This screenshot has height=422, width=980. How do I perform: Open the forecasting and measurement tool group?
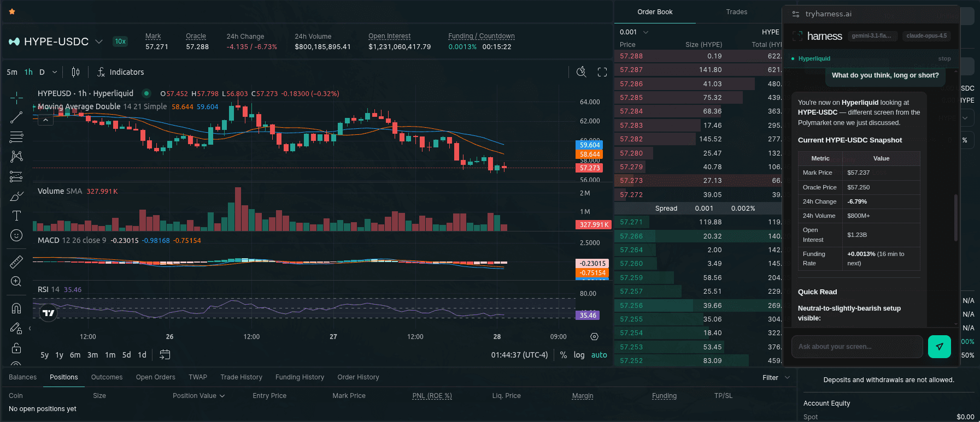coord(16,176)
